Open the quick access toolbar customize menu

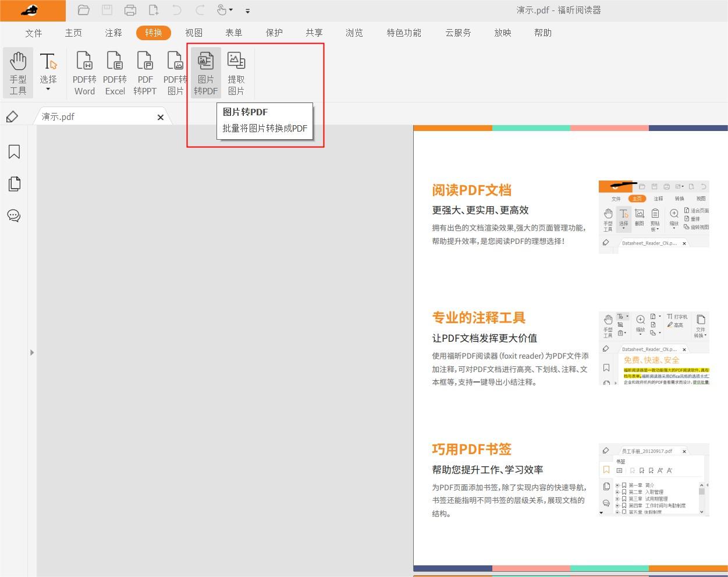247,10
